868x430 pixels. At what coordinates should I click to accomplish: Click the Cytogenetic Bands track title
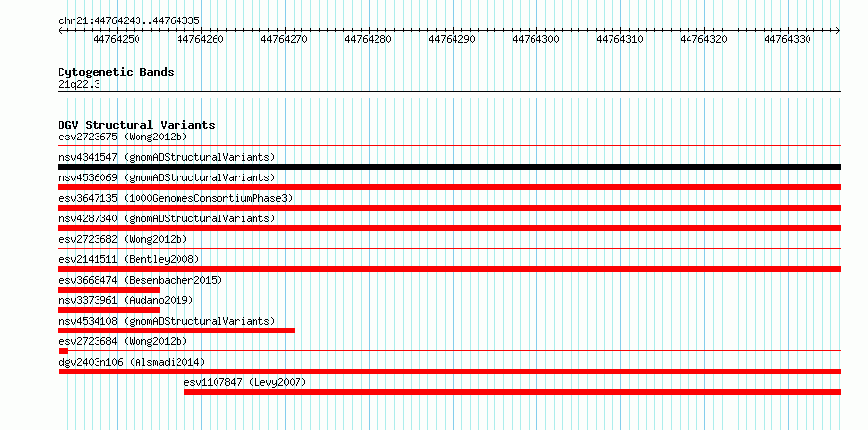click(x=116, y=72)
